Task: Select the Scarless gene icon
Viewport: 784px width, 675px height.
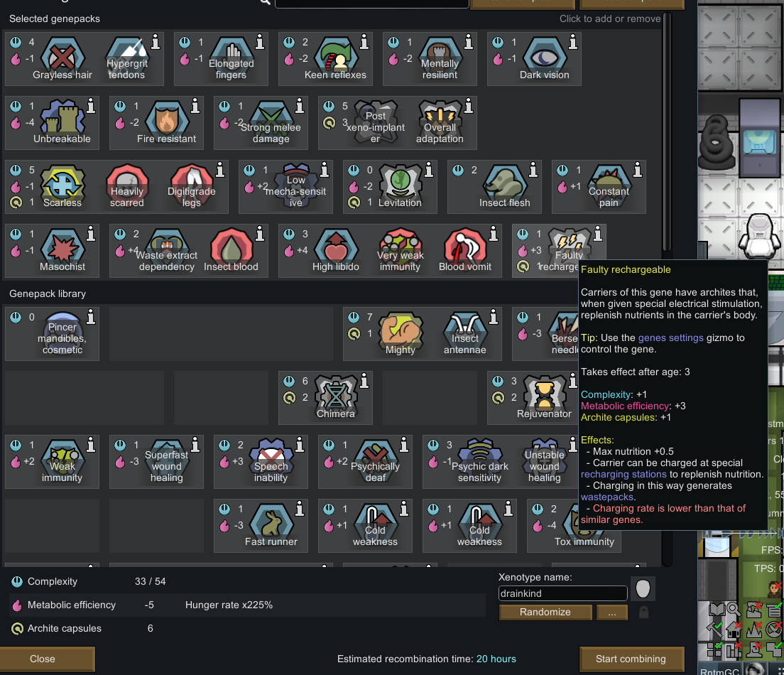Action: tap(62, 187)
